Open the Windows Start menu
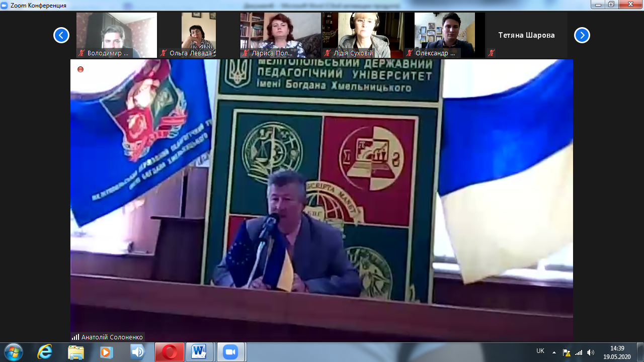 tap(13, 352)
